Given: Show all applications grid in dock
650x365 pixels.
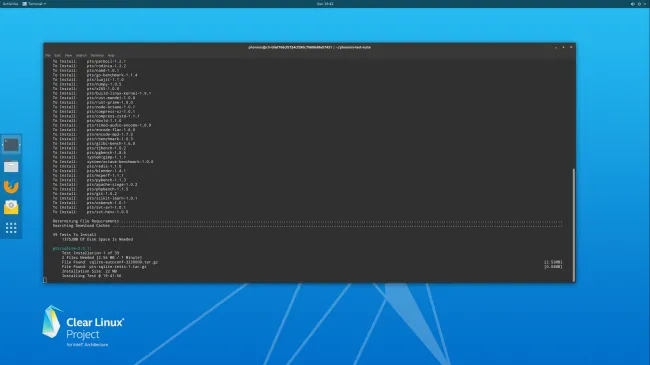Looking at the screenshot, I should tap(11, 228).
